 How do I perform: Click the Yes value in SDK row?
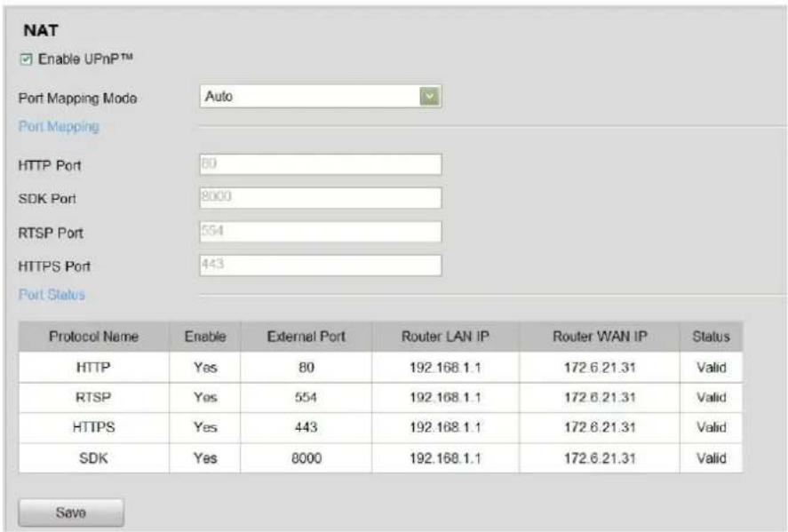click(205, 458)
